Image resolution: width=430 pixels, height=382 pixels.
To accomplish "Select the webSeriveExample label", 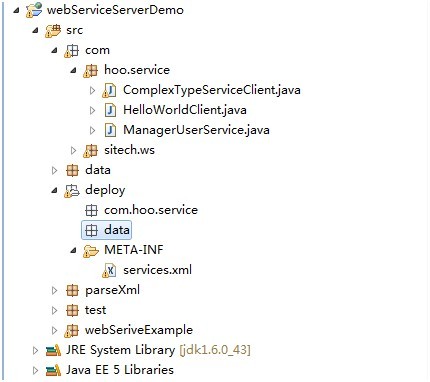I will tap(139, 330).
